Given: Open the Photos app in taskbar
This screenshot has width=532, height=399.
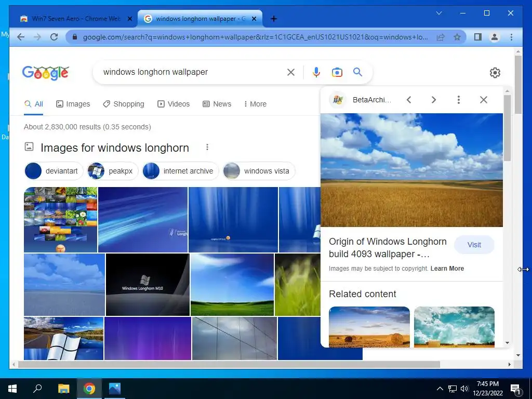Looking at the screenshot, I should pos(115,389).
